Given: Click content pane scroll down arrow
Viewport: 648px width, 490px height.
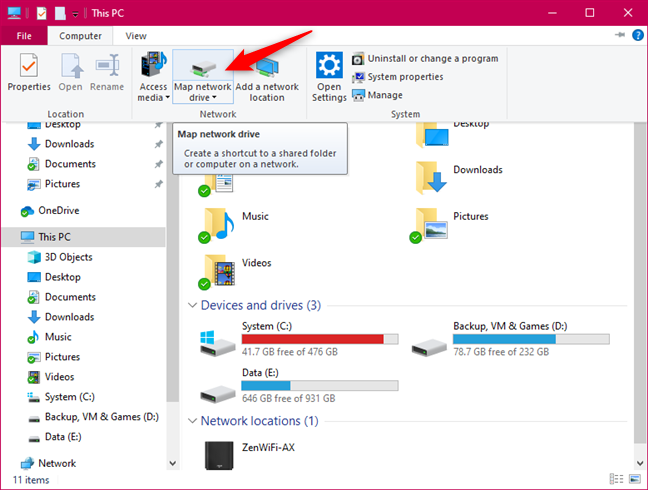Looking at the screenshot, I should coord(640,463).
